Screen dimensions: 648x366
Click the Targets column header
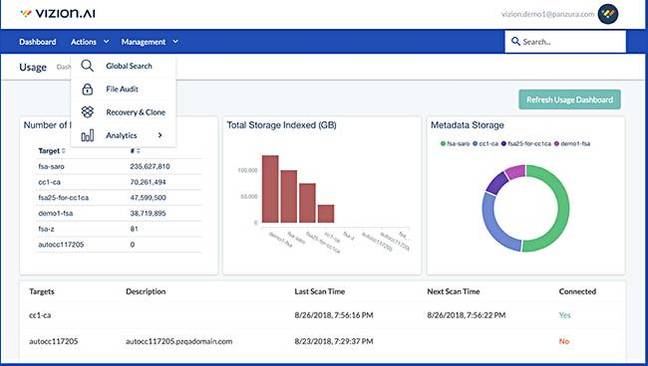coord(42,291)
